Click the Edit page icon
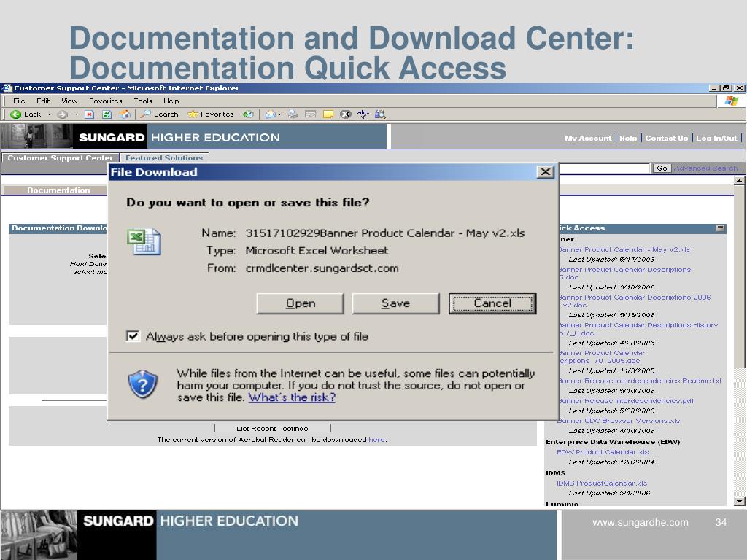 [x=311, y=114]
